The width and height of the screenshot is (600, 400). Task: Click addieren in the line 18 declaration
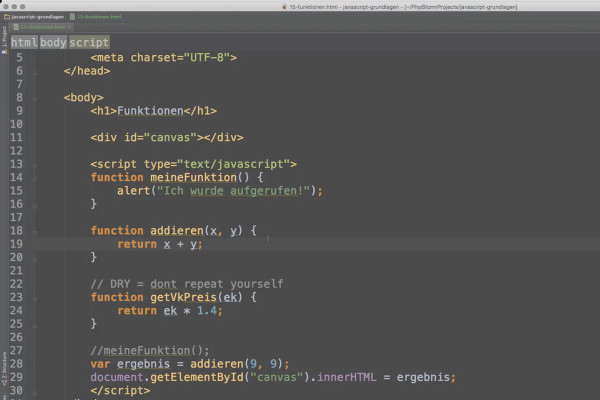177,230
